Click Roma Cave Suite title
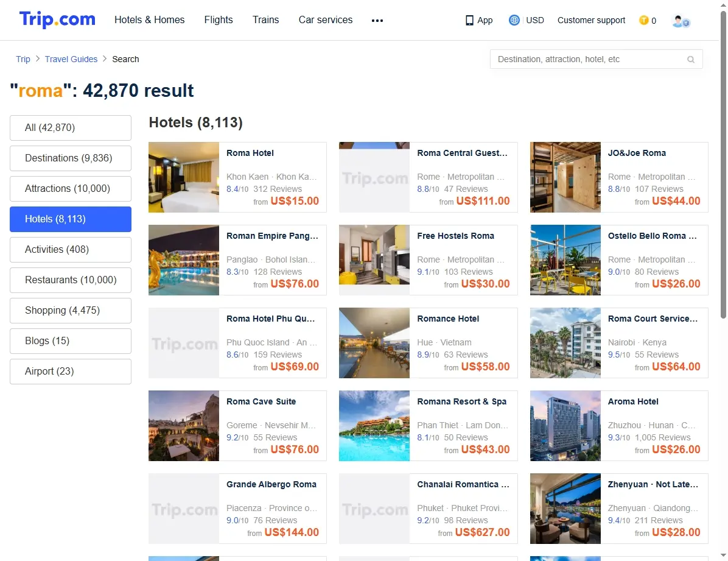 261,401
